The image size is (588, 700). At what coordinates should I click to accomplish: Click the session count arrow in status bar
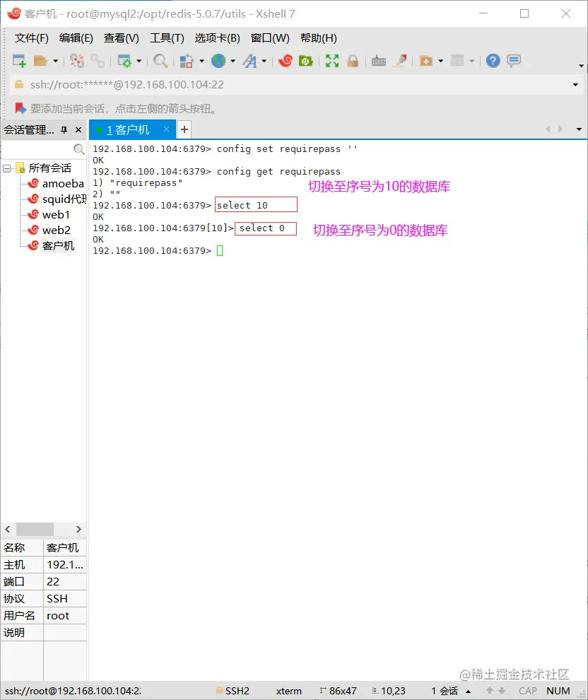(469, 691)
